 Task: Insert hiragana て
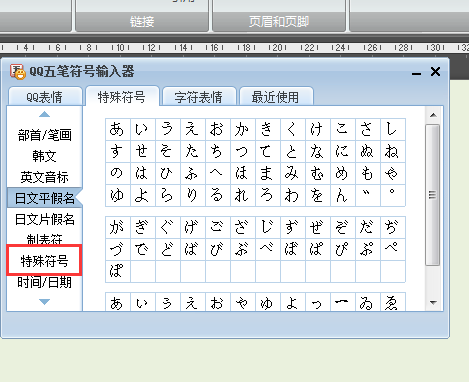click(x=268, y=151)
